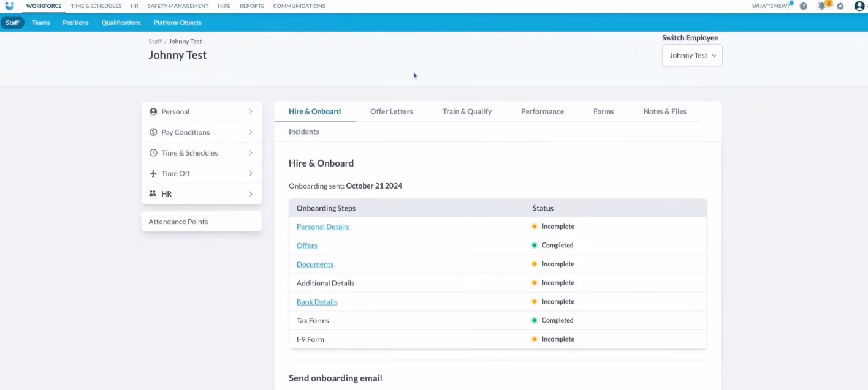
Task: Click the Personal person icon in sidebar
Action: point(153,111)
